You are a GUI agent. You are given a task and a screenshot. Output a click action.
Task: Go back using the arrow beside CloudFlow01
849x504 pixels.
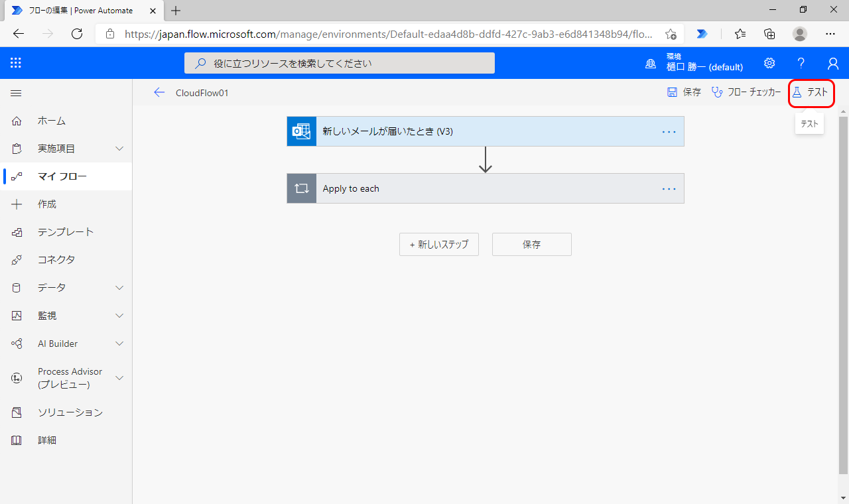pos(159,92)
